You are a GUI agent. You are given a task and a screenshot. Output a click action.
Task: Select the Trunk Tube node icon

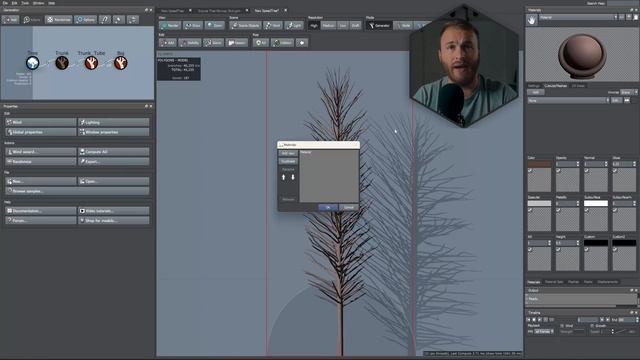coord(91,63)
